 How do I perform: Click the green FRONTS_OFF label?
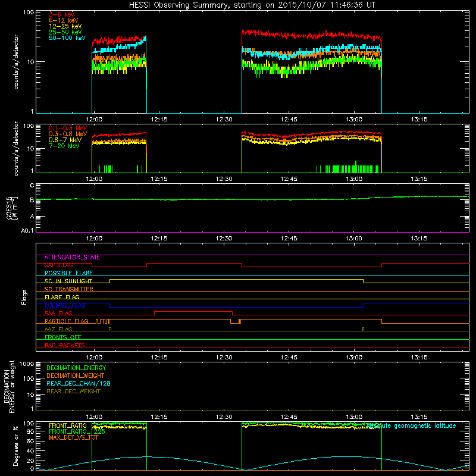tap(63, 337)
